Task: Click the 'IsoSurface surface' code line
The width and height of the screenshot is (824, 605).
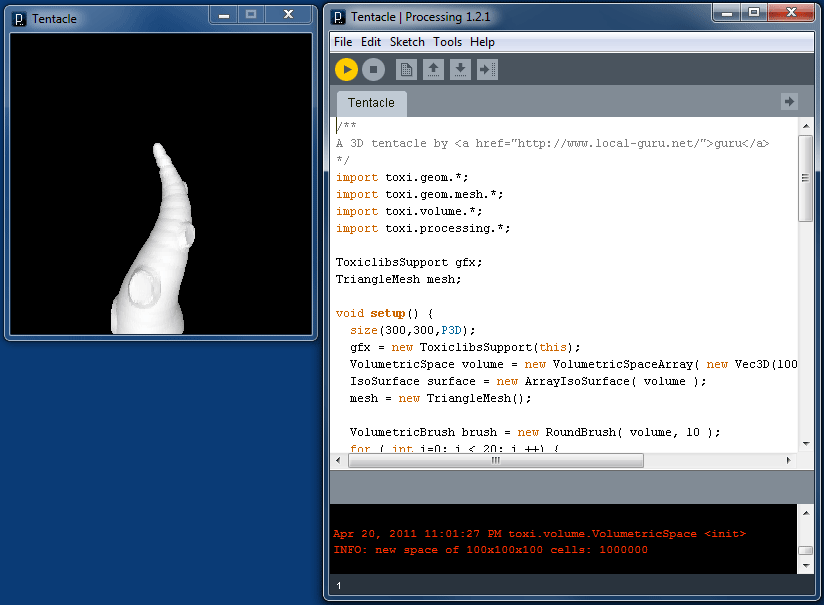Action: (x=528, y=381)
